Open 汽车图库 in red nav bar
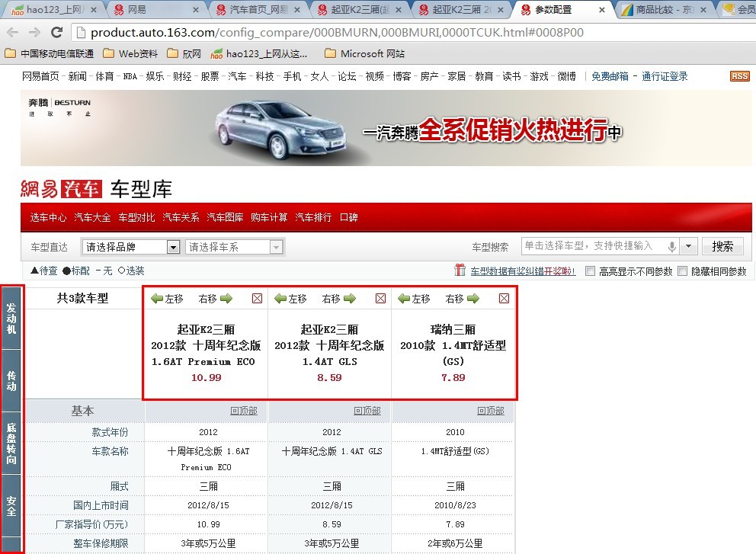 (x=225, y=217)
